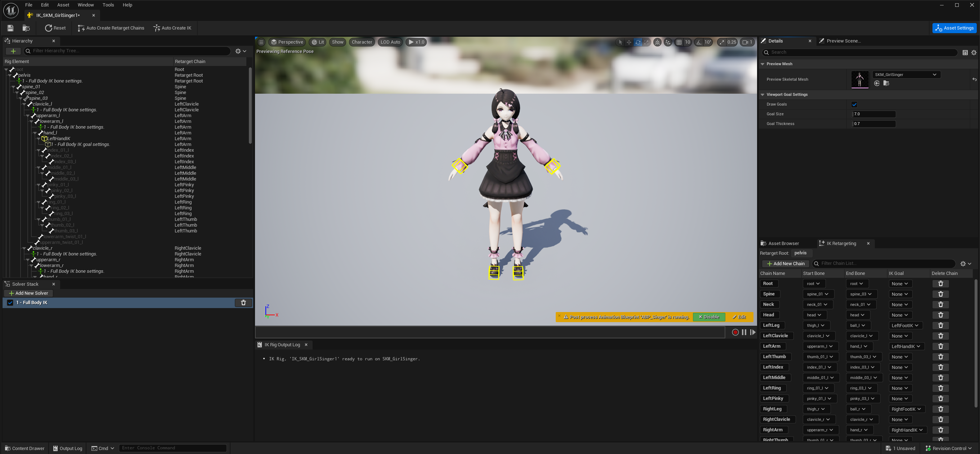Select the translate (move) gizmo tool
Image resolution: width=980 pixels, height=454 pixels.
629,42
